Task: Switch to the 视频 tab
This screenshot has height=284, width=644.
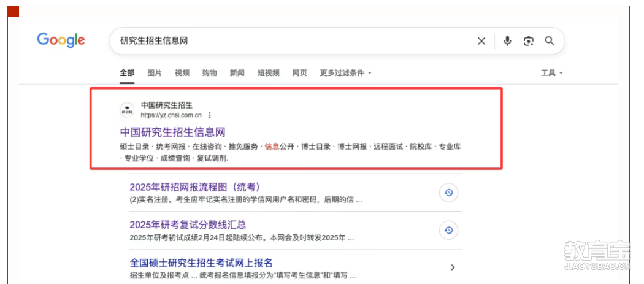Action: pos(182,73)
